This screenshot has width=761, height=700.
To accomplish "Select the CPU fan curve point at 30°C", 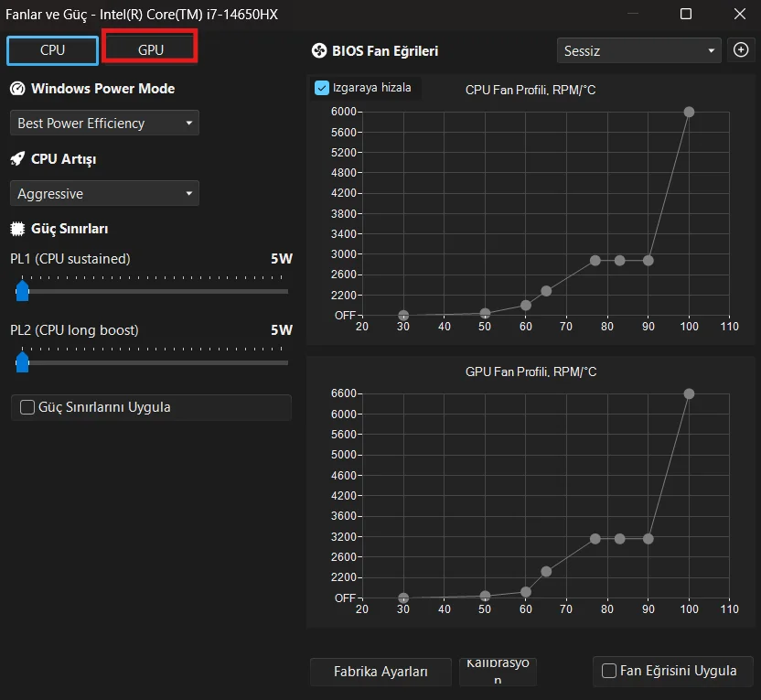I will point(403,315).
